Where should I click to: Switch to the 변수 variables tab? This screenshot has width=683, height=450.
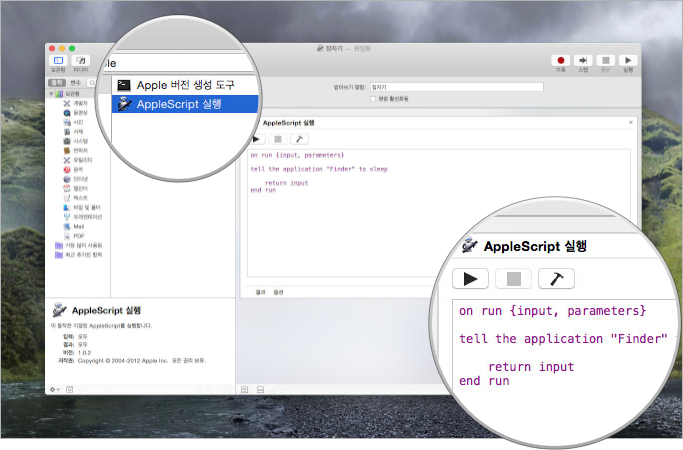coord(75,82)
